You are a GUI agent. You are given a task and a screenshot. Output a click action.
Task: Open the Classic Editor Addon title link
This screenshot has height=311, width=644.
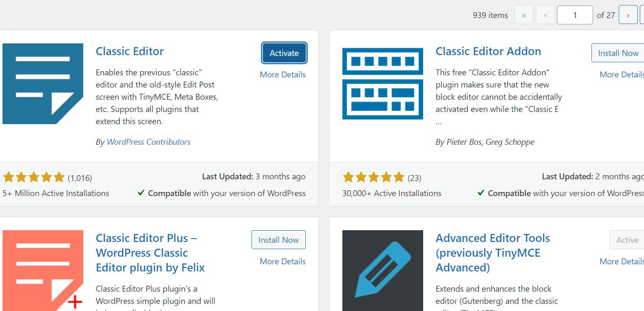(488, 51)
